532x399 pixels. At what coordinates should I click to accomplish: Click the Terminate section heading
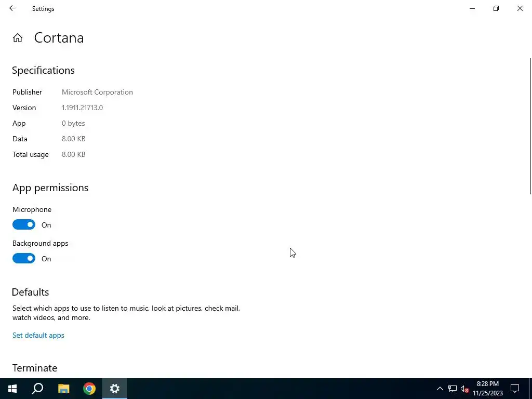(x=35, y=368)
